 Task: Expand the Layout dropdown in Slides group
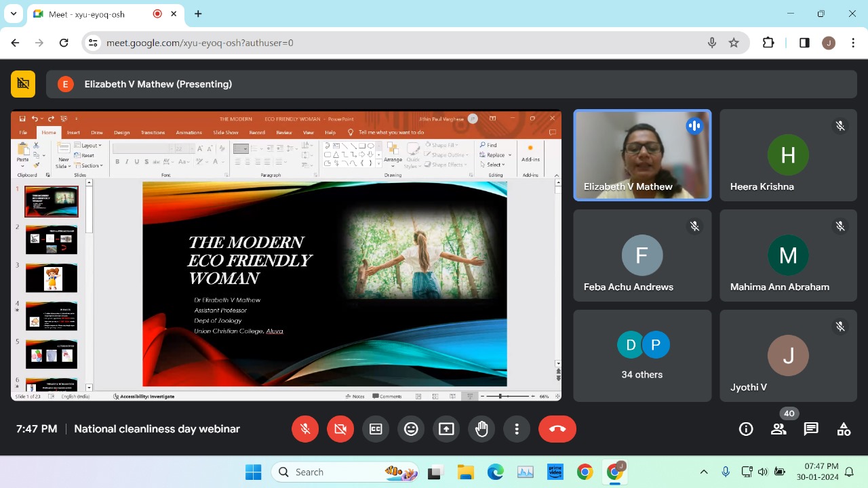pyautogui.click(x=88, y=146)
